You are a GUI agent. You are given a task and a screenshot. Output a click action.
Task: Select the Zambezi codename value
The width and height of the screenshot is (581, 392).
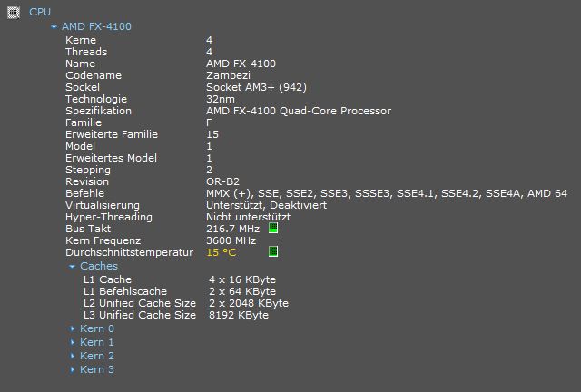click(x=229, y=75)
